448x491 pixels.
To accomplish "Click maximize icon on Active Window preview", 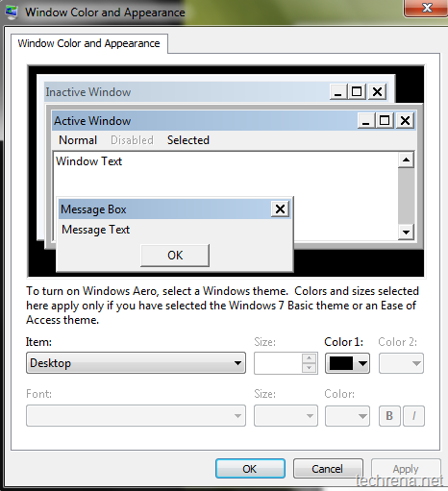I will [x=385, y=121].
